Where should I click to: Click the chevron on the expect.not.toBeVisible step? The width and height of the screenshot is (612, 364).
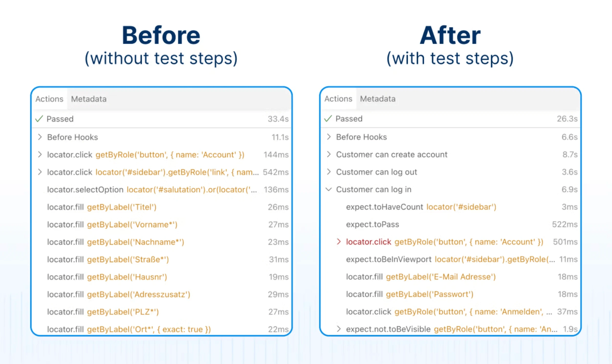[339, 329]
